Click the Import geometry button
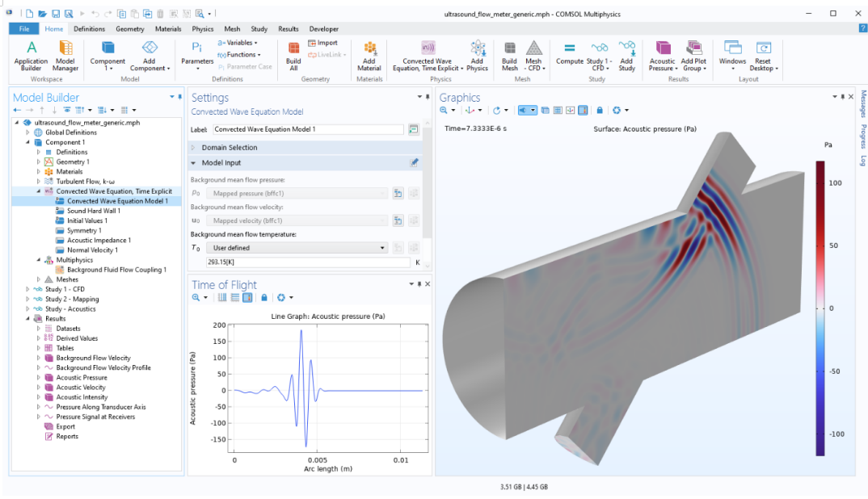The width and height of the screenshot is (868, 499). [322, 43]
